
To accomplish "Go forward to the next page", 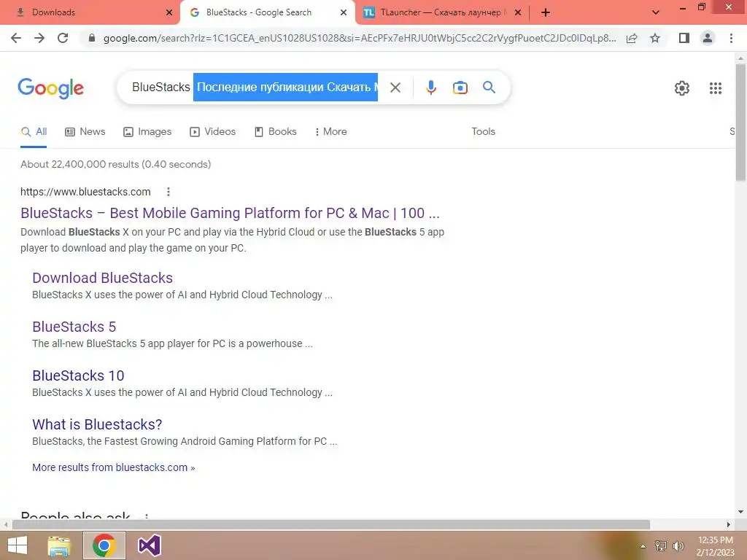I will coord(39,38).
